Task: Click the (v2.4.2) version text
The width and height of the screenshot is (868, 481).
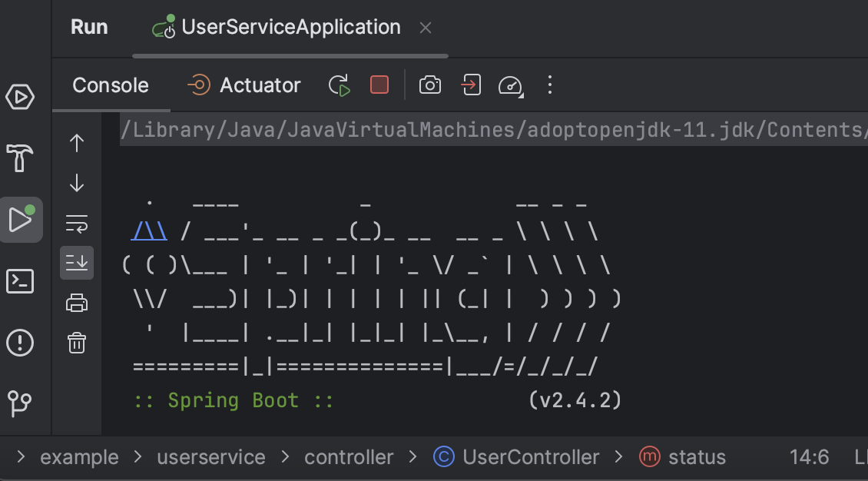Action: pyautogui.click(x=575, y=400)
